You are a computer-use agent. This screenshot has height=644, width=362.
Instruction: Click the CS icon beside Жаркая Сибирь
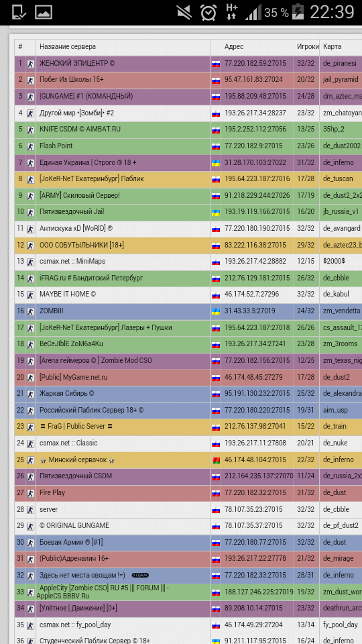31,394
